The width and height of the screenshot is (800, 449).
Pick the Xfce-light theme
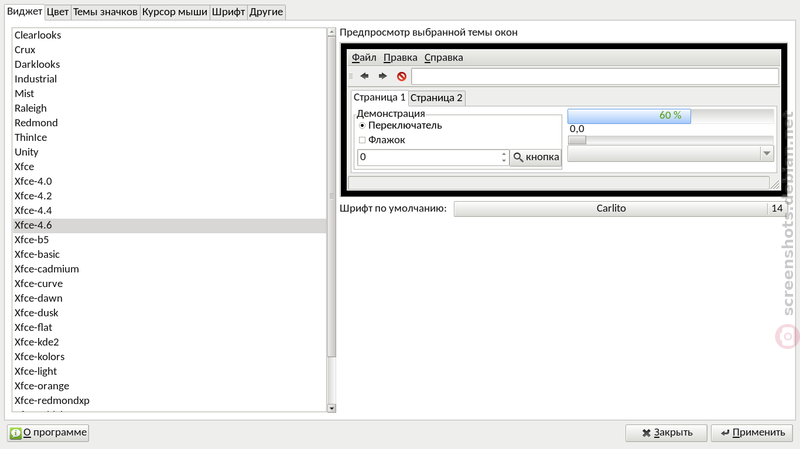[169, 371]
